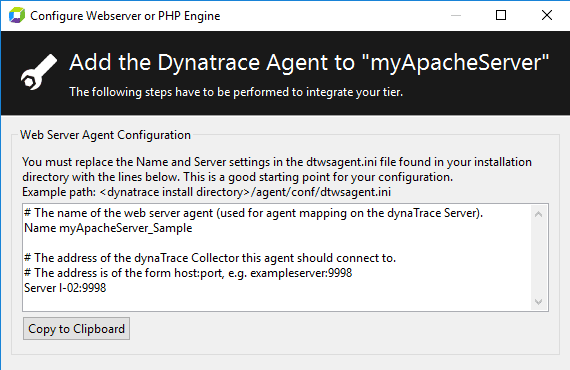Click the subtitle about steps to integrate your tier
This screenshot has width=570, height=370.
(236, 92)
